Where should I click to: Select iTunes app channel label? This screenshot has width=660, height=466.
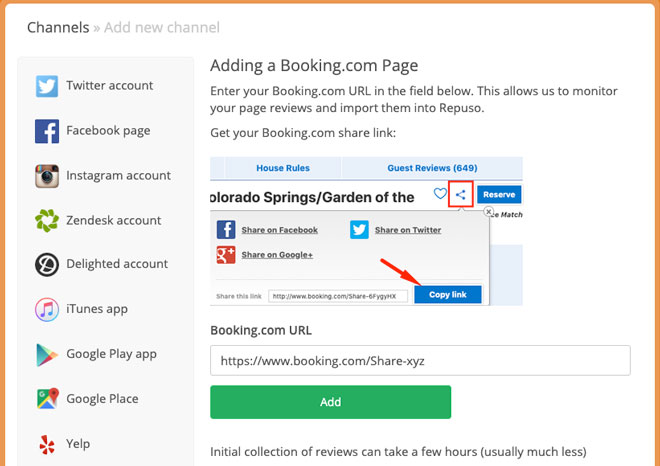(97, 309)
